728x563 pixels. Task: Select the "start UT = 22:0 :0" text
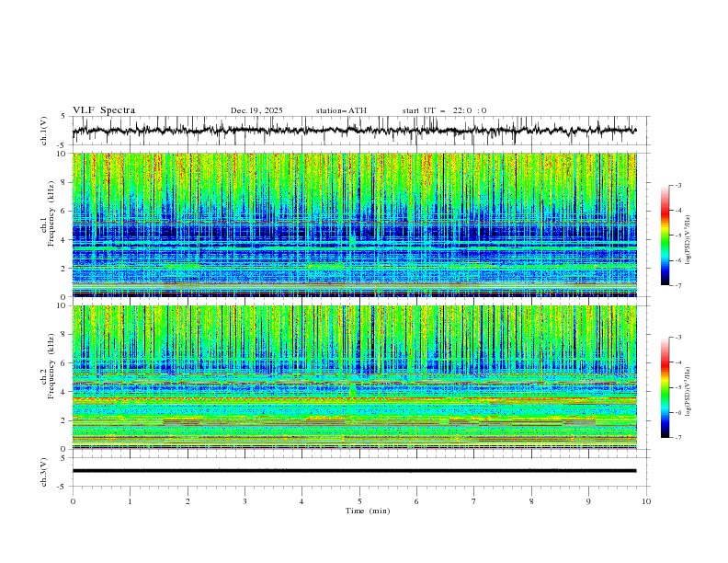point(444,110)
